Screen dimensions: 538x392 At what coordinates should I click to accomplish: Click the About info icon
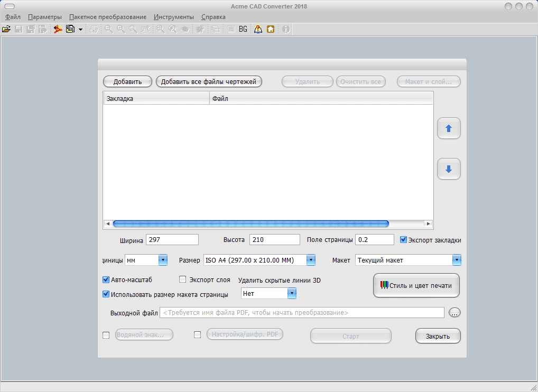[286, 29]
